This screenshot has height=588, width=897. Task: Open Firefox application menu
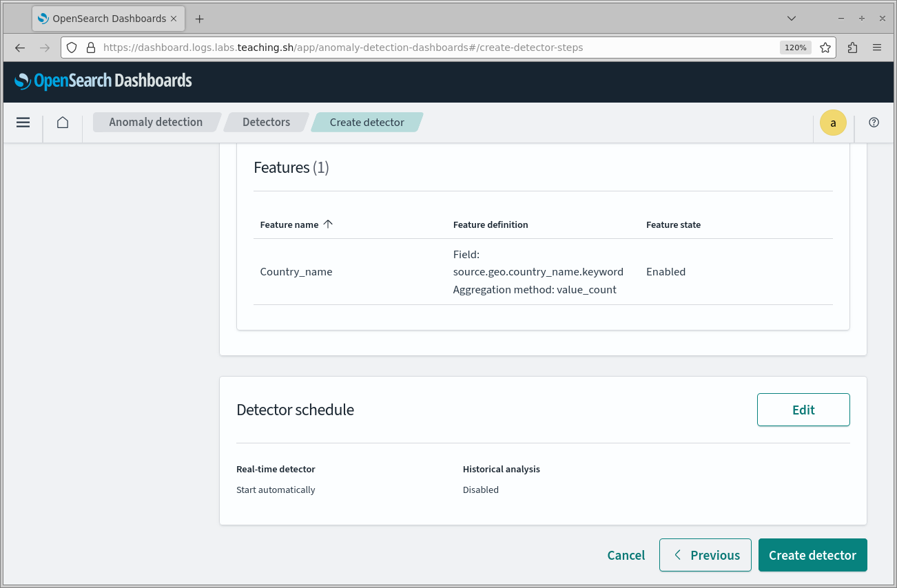(877, 48)
